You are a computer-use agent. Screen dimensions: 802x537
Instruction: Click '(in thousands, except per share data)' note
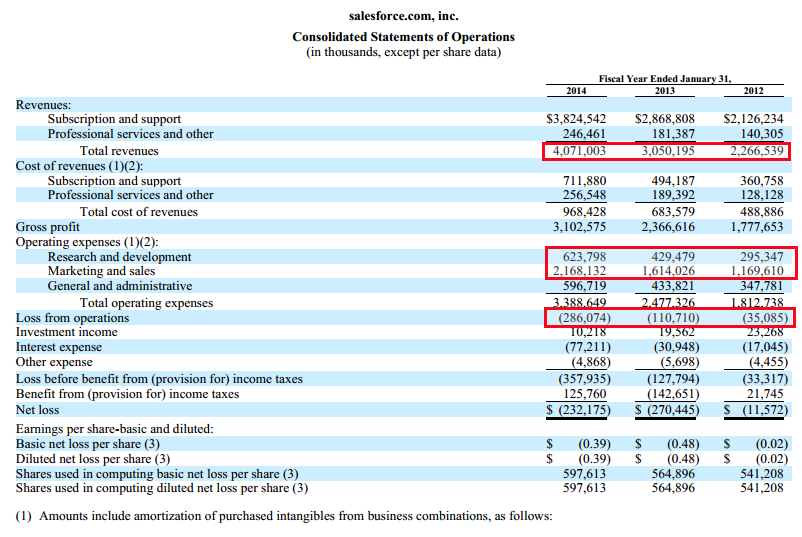(404, 52)
